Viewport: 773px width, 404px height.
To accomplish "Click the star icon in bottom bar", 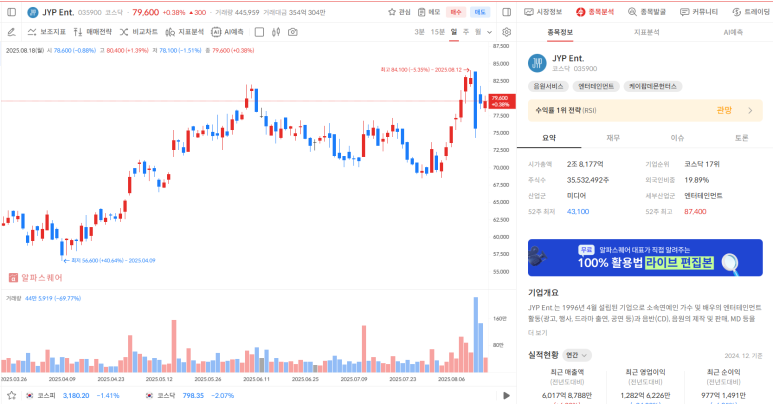I will pos(12,396).
